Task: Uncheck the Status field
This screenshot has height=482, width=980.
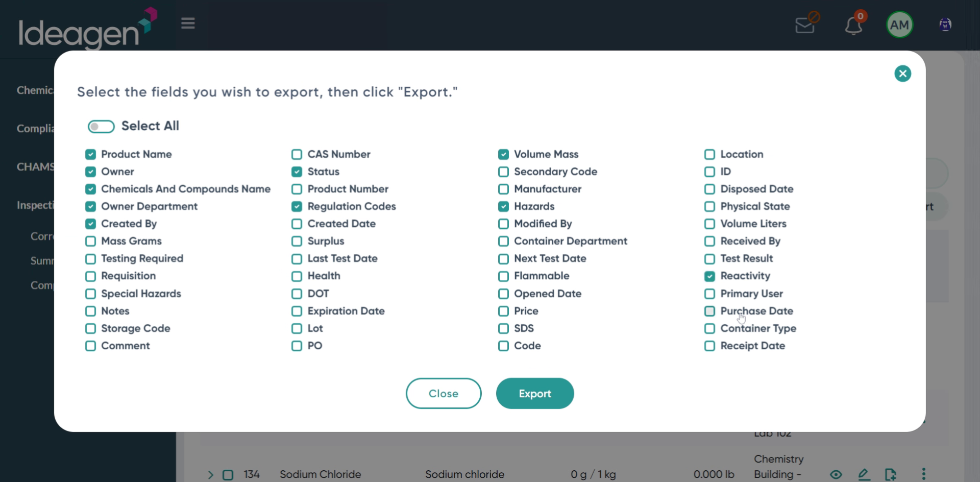Action: 297,172
